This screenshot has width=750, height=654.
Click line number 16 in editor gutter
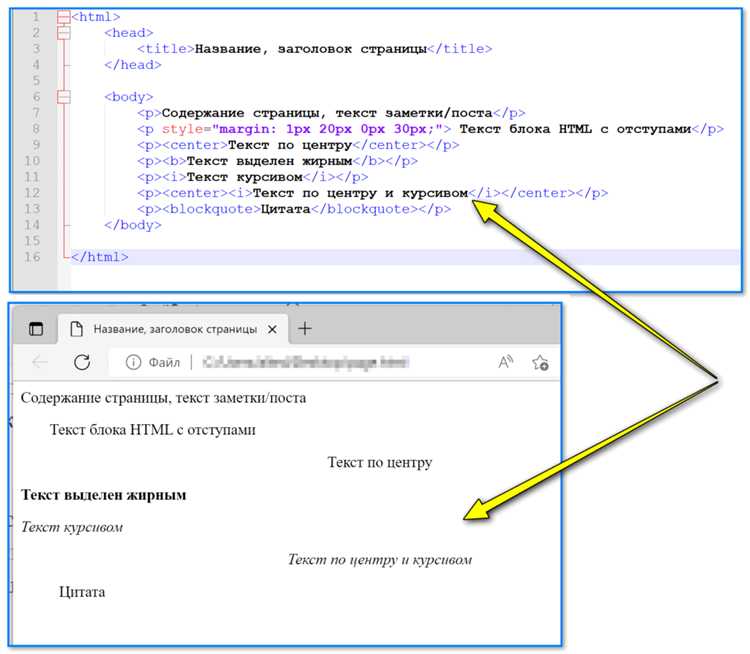click(32, 257)
